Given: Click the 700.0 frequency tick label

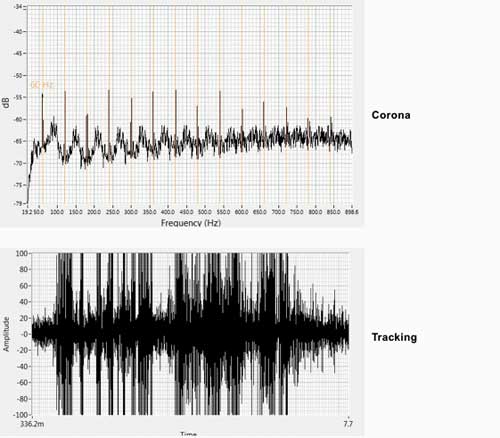Looking at the screenshot, I should (x=278, y=212).
